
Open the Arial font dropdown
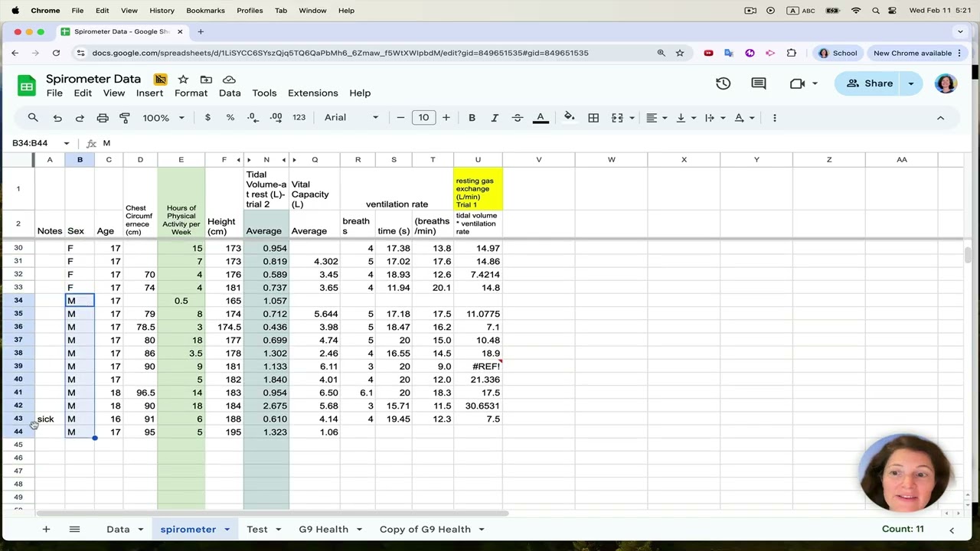[351, 118]
